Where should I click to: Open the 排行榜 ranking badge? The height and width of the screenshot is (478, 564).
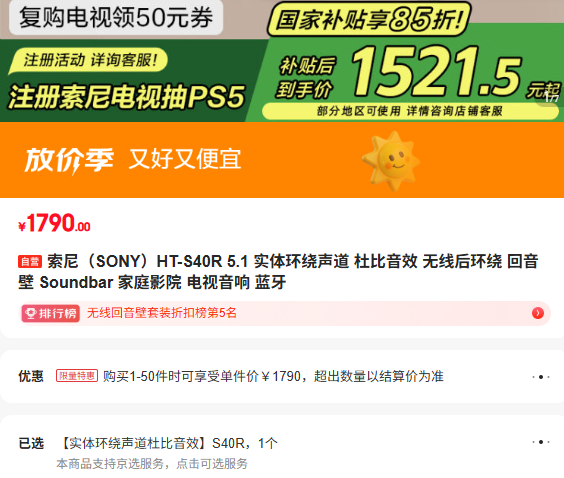point(50,313)
